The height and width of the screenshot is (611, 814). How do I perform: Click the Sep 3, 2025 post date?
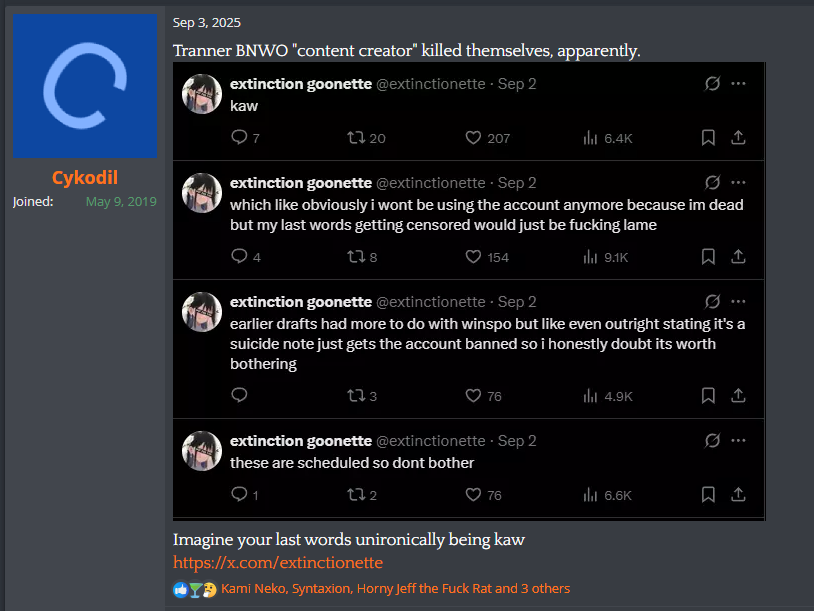(x=207, y=22)
